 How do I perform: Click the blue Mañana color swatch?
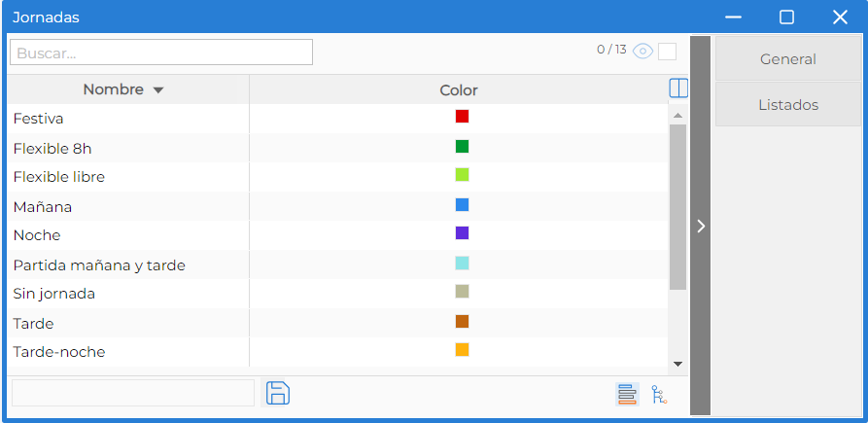point(463,205)
